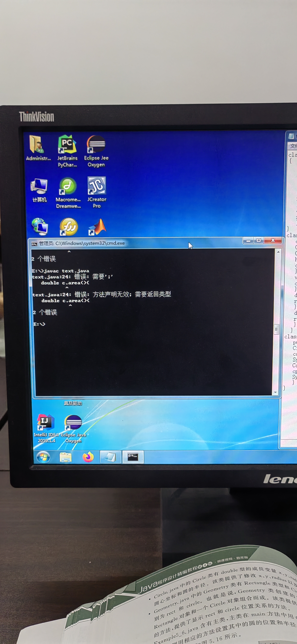Select the yellow Fireworks desktop icon
The image size is (297, 644).
tap(69, 227)
